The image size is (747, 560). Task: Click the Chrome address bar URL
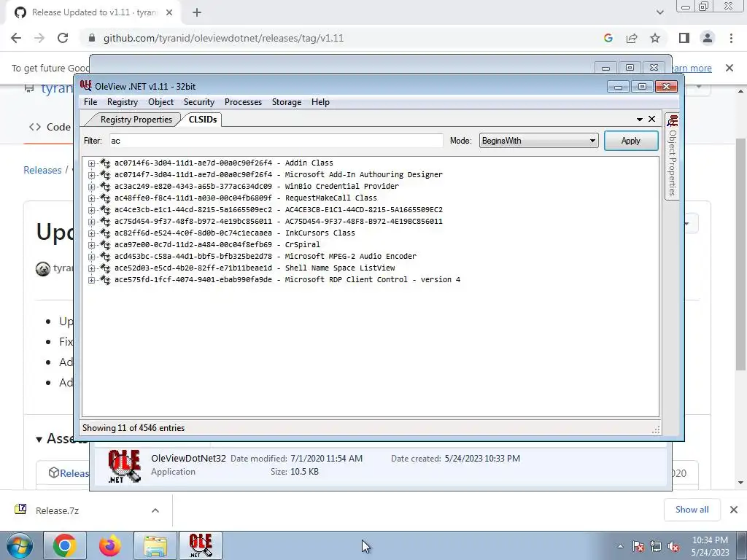[223, 38]
